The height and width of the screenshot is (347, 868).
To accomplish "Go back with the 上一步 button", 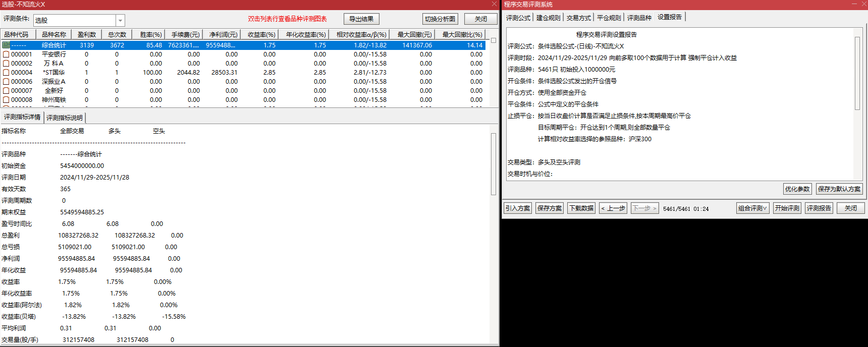I will point(613,208).
